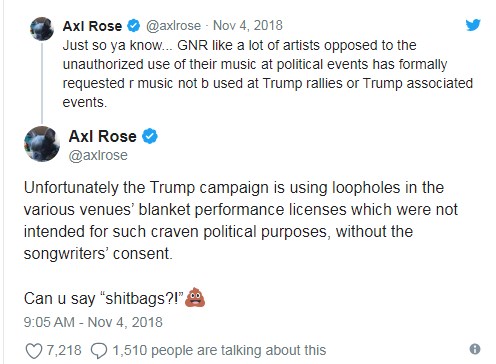Screen dimensions: 496x364
Task: Click the poop emoji in tweet
Action: (195, 297)
